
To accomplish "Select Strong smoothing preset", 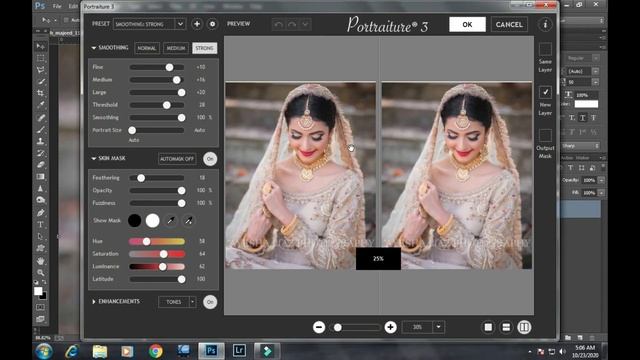I will pos(204,48).
